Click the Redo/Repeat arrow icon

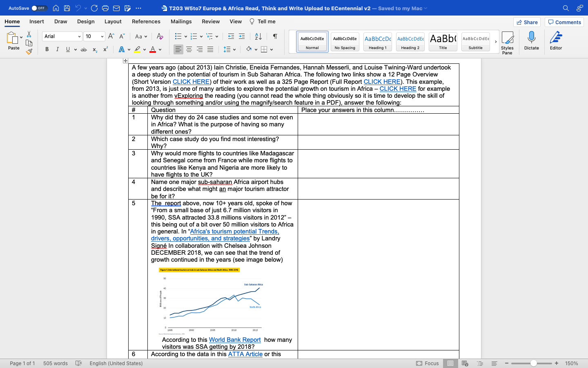pos(94,8)
